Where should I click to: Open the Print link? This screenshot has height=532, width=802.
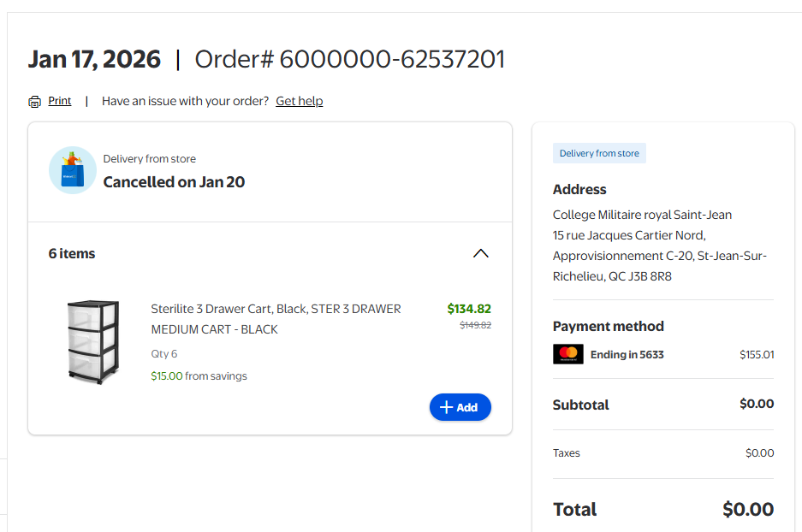coord(60,101)
